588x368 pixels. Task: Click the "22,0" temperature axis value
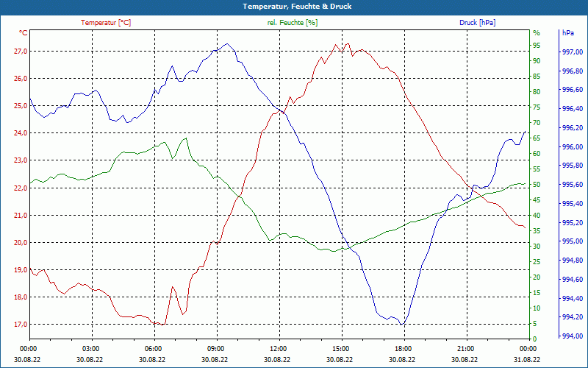(21, 188)
